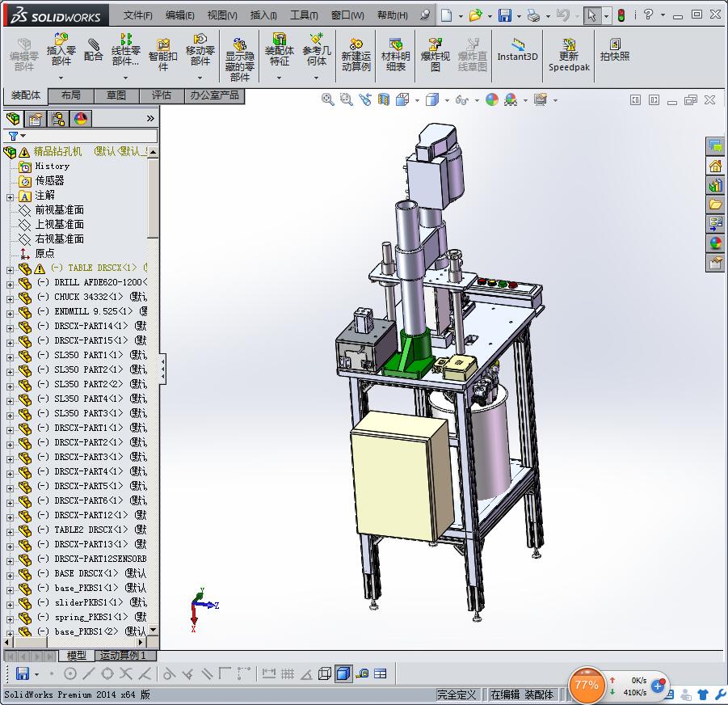Image resolution: width=728 pixels, height=705 pixels.
Task: Click the Previous View icon
Action: click(365, 99)
